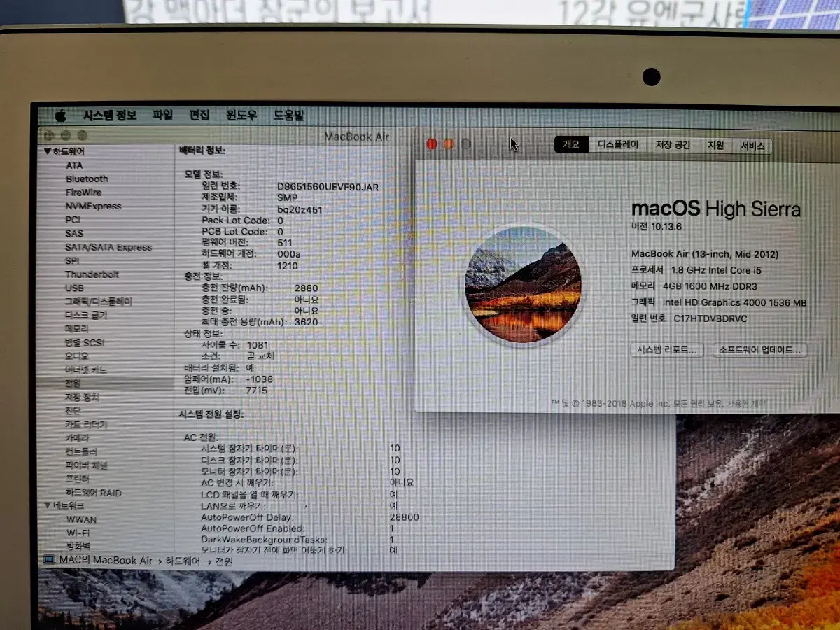Click 전원 in the path bar
Viewport: 840px width, 630px height.
click(x=224, y=561)
